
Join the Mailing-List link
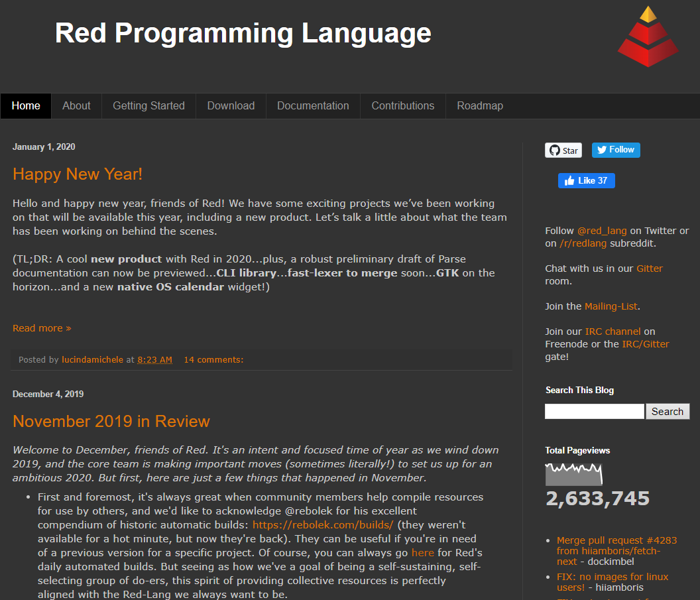611,306
